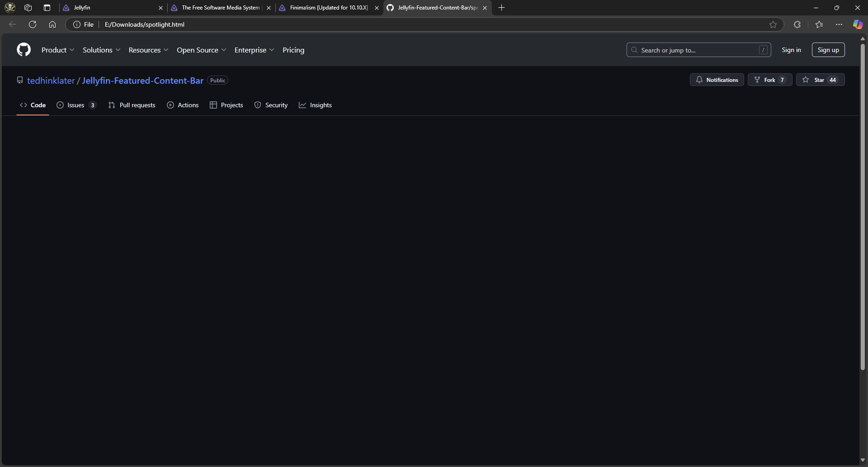Expand the Open Source dropdown

coord(201,50)
